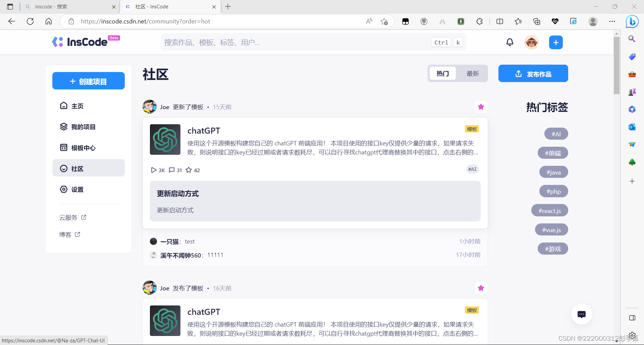Open the favorites list icon
The height and width of the screenshot is (345, 644).
click(x=518, y=21)
